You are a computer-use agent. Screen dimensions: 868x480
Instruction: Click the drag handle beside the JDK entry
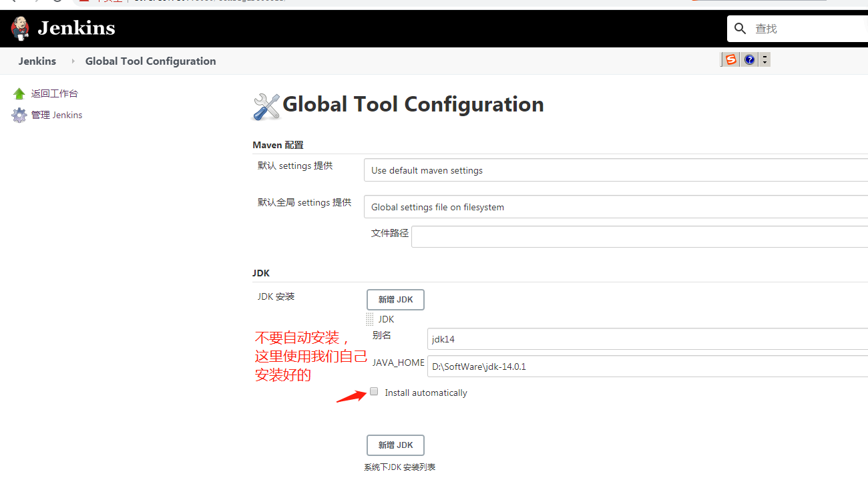pos(370,319)
